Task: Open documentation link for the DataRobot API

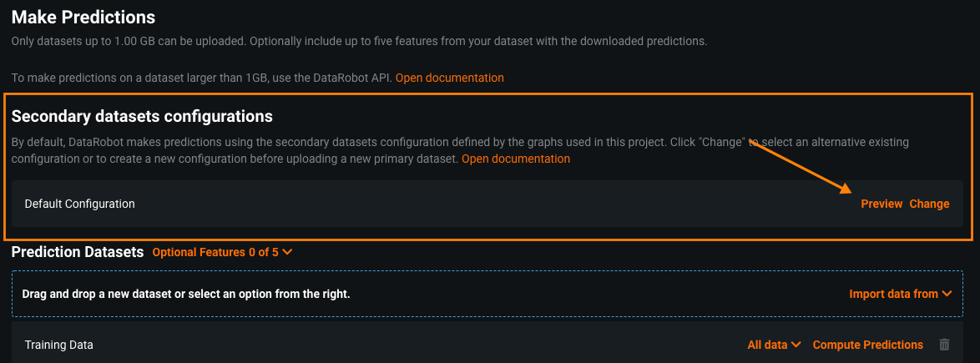Action: [449, 78]
